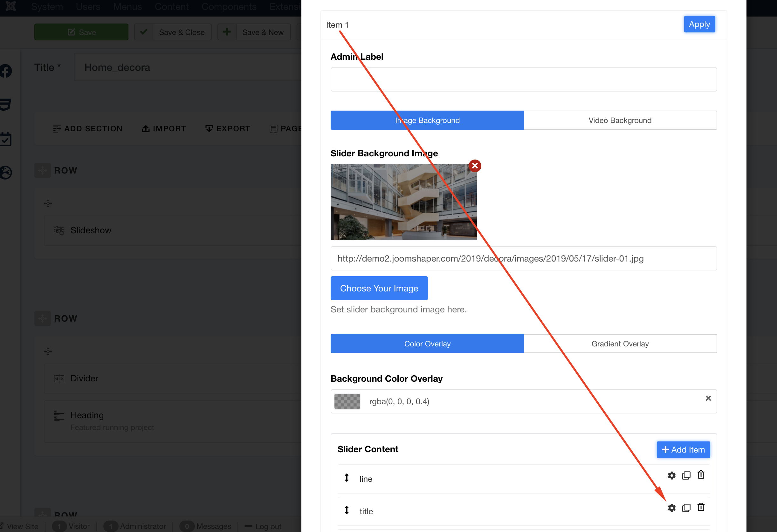The image size is (777, 532).
Task: Clear the Background Color Overlay value
Action: coord(708,398)
